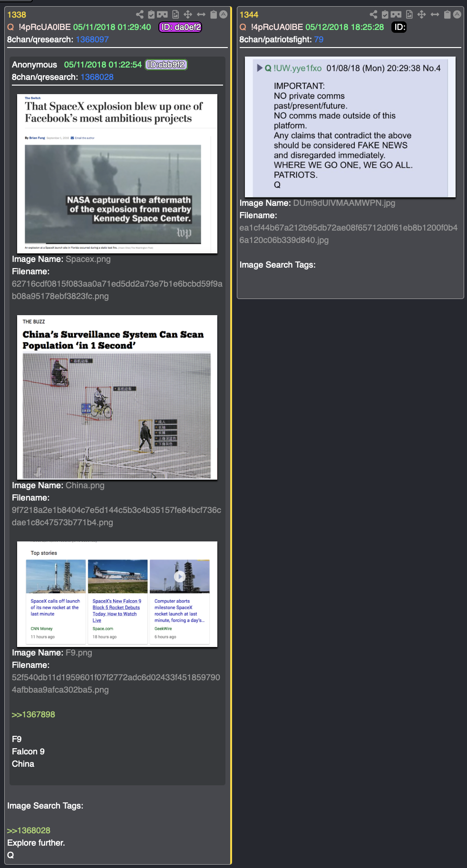Click image name F9.png
This screenshot has width=467, height=868.
[x=79, y=653]
